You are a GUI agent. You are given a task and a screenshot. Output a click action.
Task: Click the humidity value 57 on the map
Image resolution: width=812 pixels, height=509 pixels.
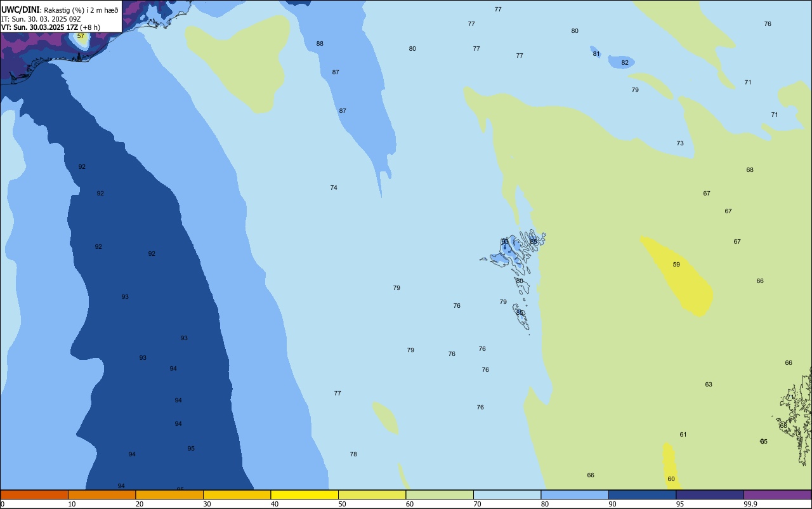coord(81,36)
